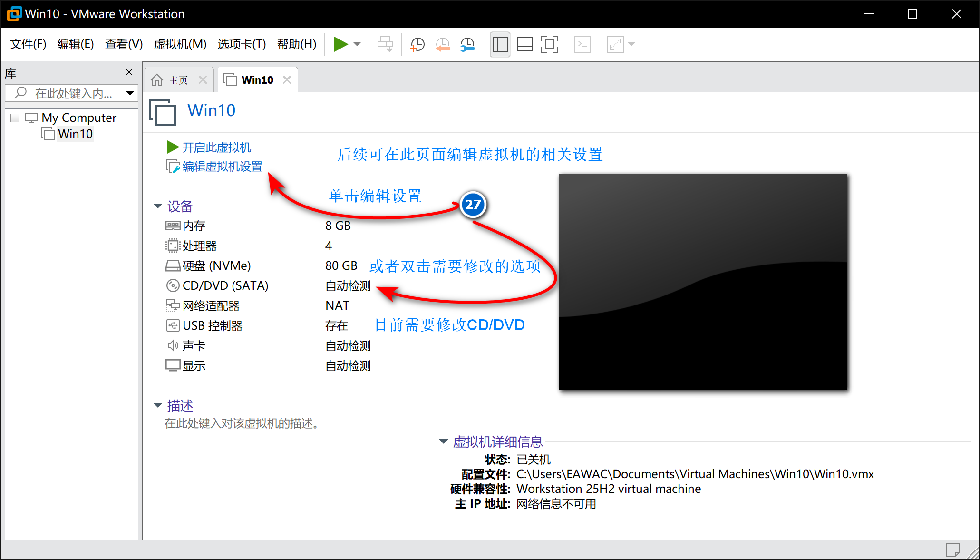Click send Ctrl+Alt+Del toolbar icon

pos(385,44)
